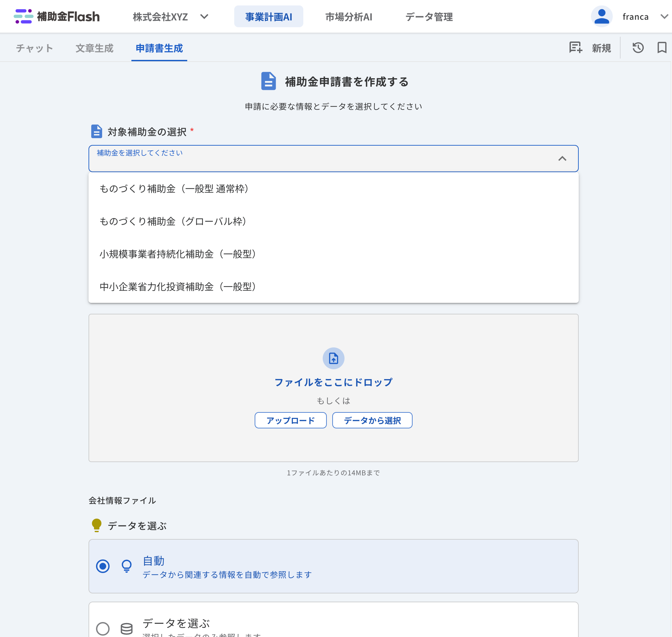Click the データから選択 button
The width and height of the screenshot is (672, 637).
[372, 421]
